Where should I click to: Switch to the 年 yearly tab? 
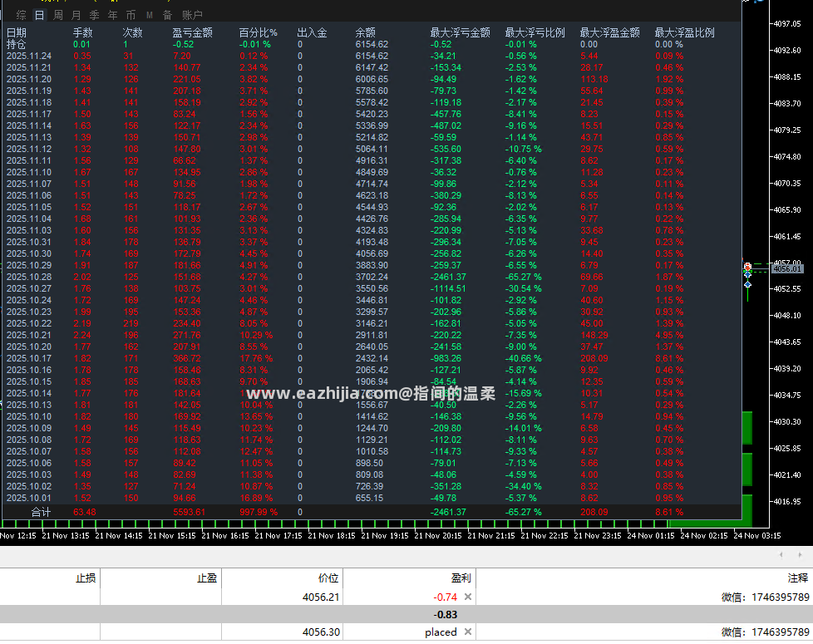click(112, 15)
